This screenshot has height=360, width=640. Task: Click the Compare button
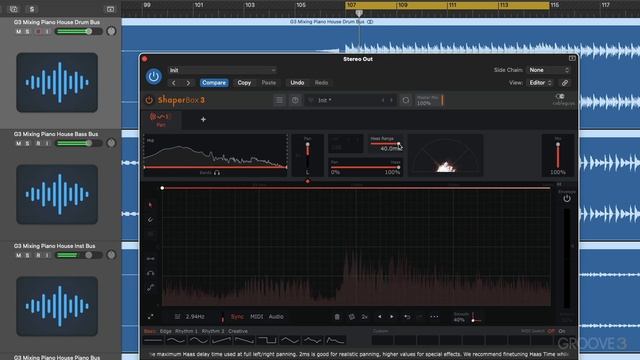coord(214,83)
